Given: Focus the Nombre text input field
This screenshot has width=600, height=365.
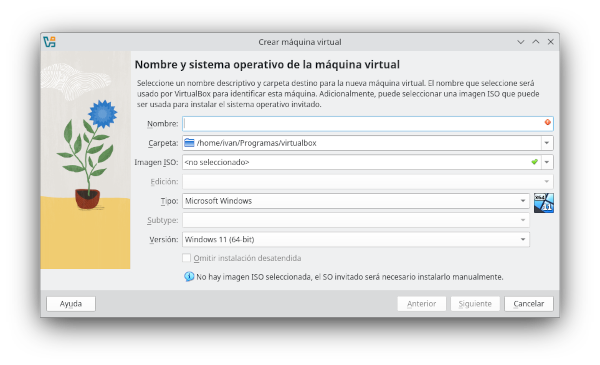Looking at the screenshot, I should pos(368,124).
